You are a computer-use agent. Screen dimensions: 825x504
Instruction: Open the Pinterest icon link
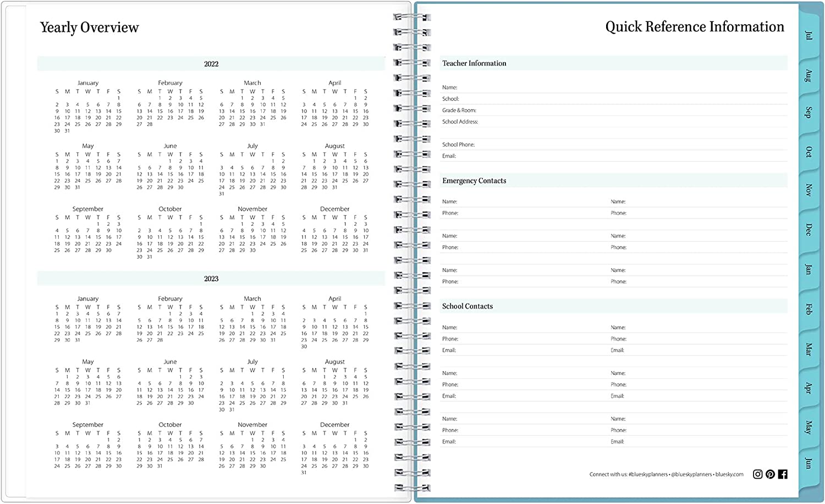coord(770,474)
